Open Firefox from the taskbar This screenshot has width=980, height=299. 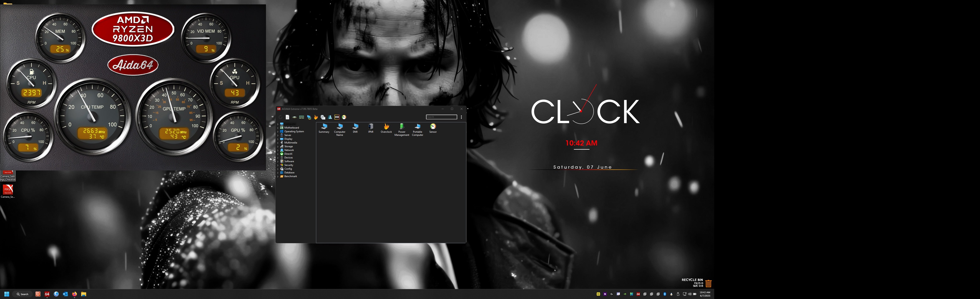click(x=75, y=294)
